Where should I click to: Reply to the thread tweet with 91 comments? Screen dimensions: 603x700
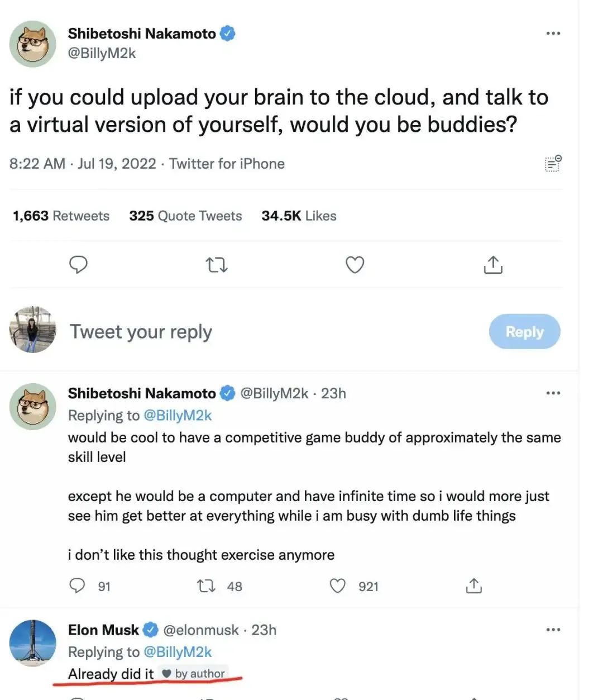(77, 585)
